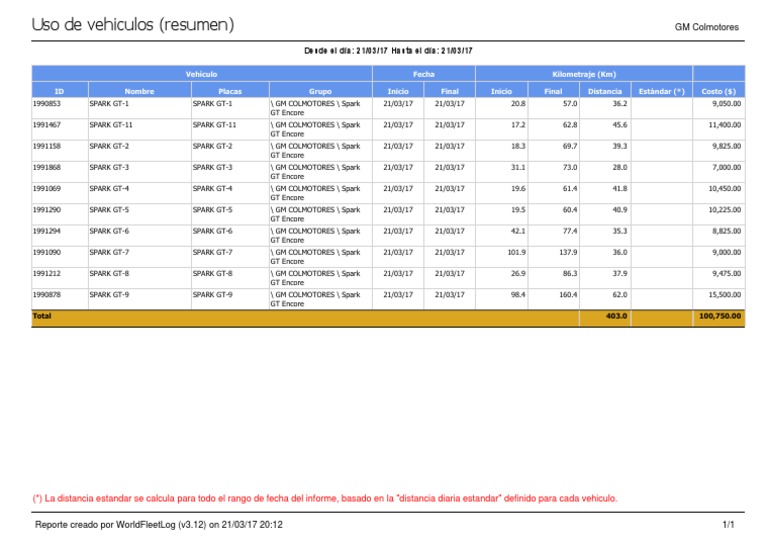Click the 'Grupo' column header
The image size is (768, 543).
(x=320, y=91)
